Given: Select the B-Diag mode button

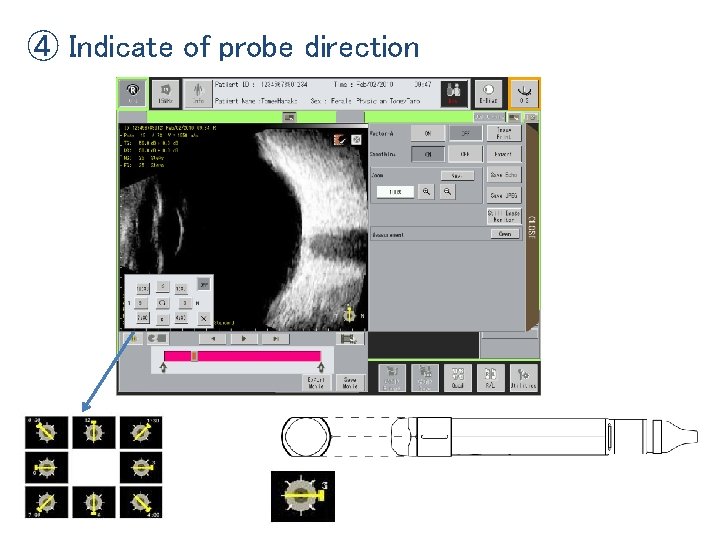Looking at the screenshot, I should coord(488,94).
